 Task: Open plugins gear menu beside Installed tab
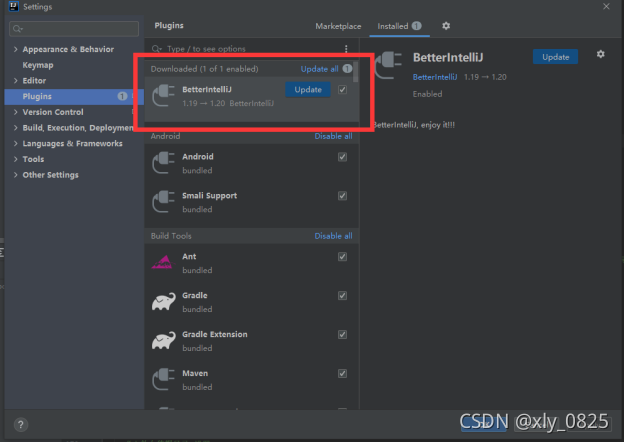(446, 26)
